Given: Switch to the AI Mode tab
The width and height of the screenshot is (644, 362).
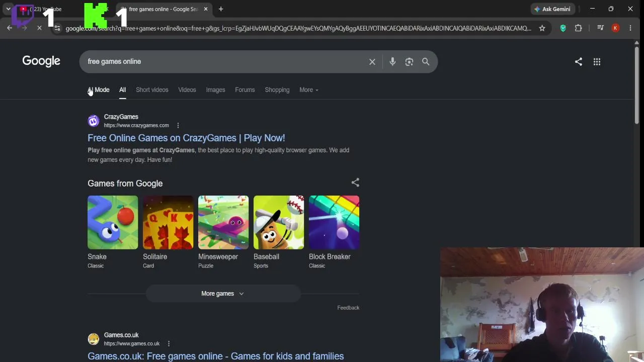Looking at the screenshot, I should (99, 90).
